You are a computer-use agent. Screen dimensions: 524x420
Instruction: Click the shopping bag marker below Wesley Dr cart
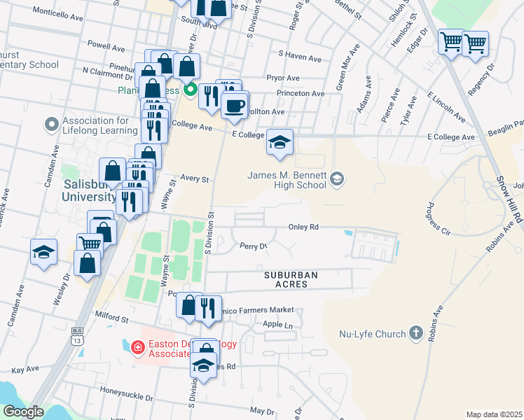point(88,264)
